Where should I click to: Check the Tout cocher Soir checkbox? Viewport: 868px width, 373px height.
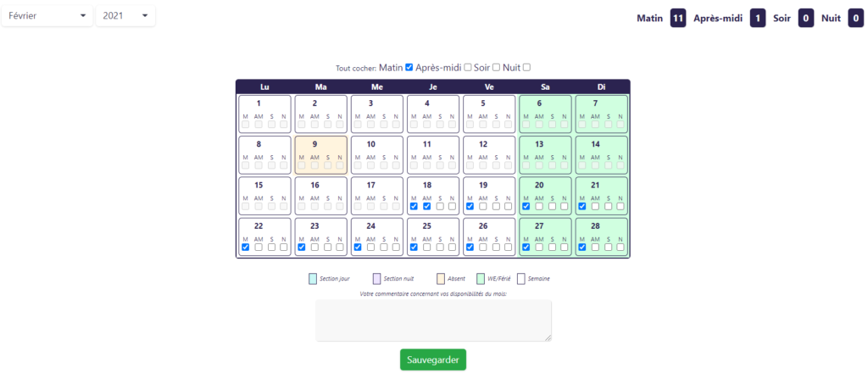coord(497,68)
